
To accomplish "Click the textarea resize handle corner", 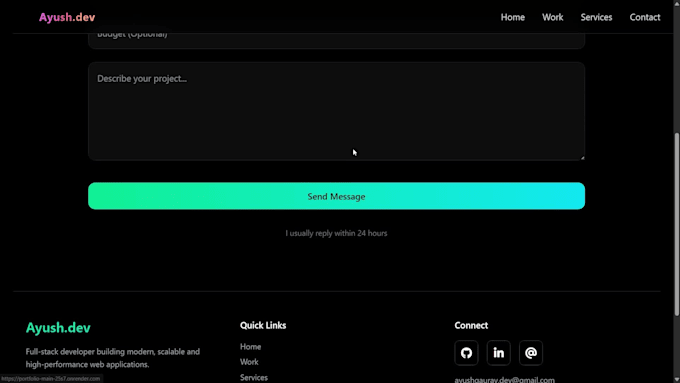I will [582, 157].
